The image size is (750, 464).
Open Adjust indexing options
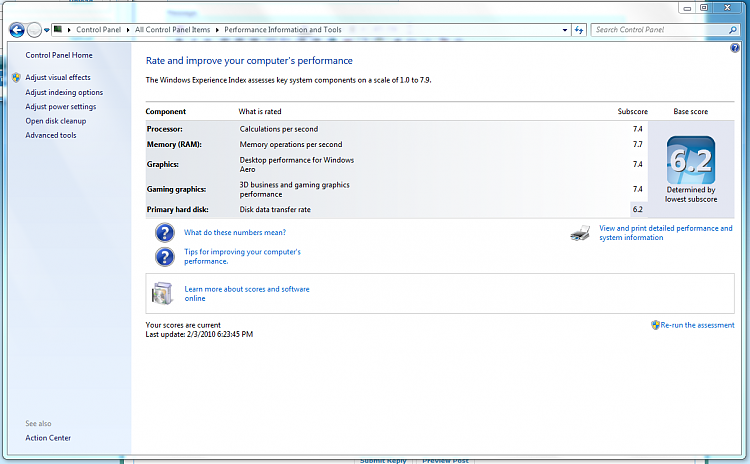[64, 92]
